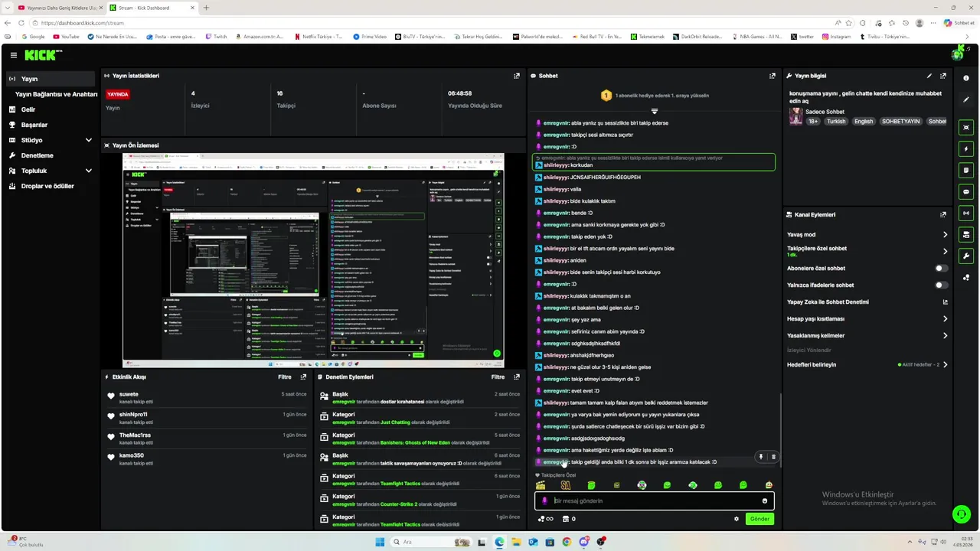
Task: Pop out the Yayın İstatistikleri panel
Action: point(517,76)
